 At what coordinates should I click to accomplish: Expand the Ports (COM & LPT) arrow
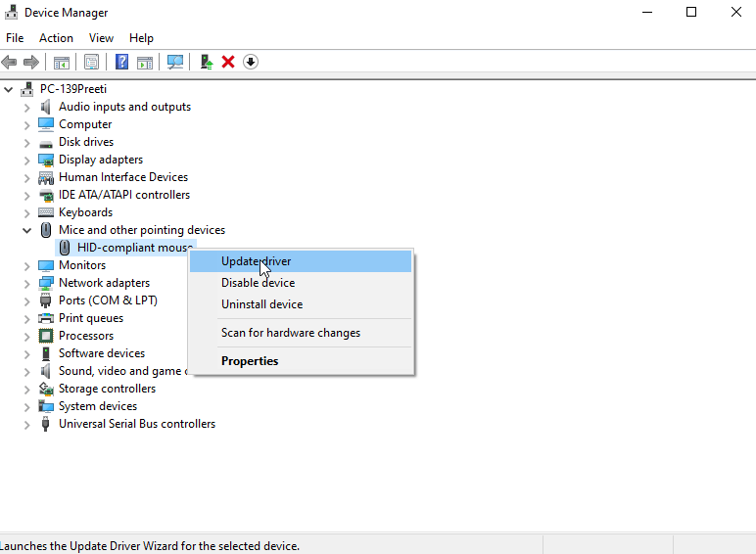[x=27, y=301]
